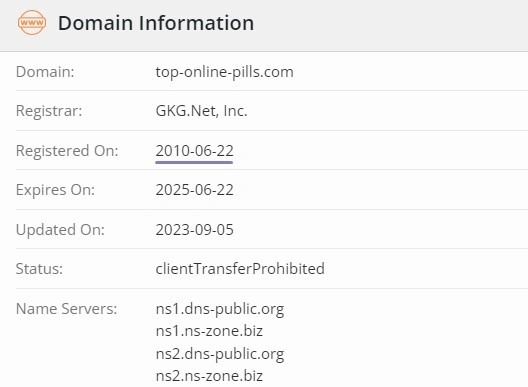
Task: Click the ns2.dns-public.org name server
Action: [220, 354]
